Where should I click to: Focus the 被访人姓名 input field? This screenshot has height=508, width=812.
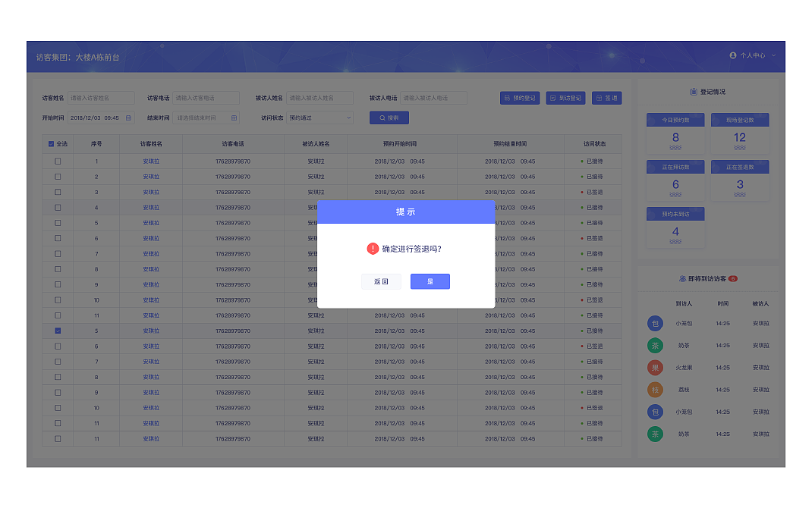[x=319, y=98]
